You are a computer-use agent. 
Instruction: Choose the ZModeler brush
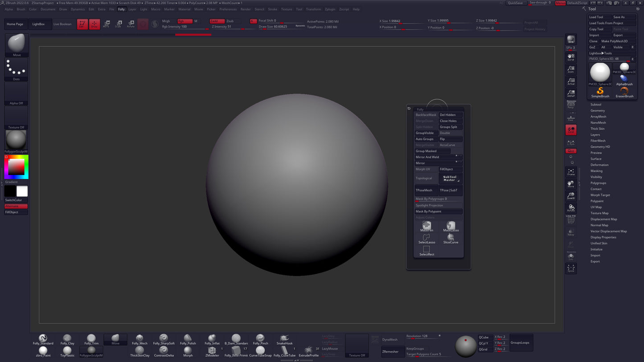[212, 351]
